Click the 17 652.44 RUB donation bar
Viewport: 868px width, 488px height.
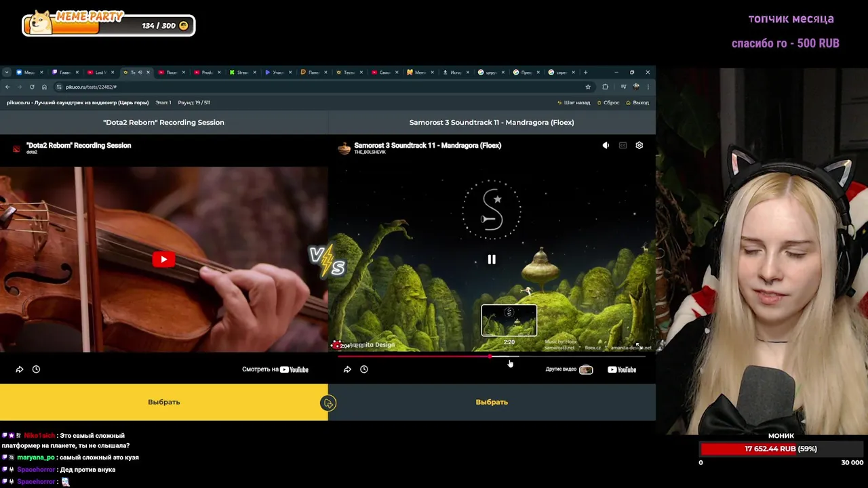click(781, 449)
